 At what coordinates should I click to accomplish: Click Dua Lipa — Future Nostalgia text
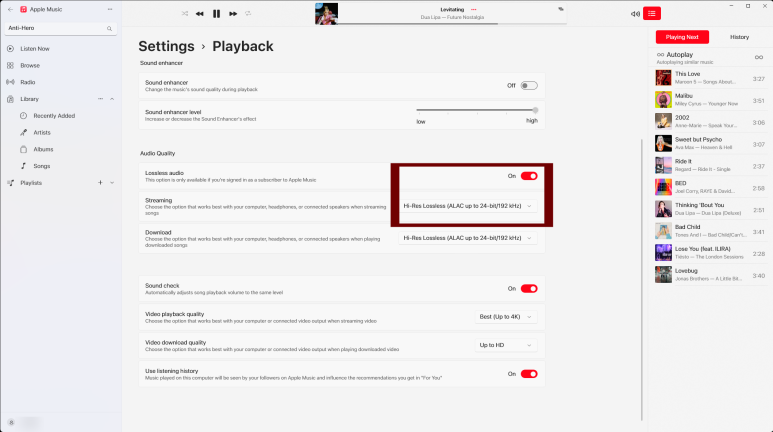[x=452, y=17]
